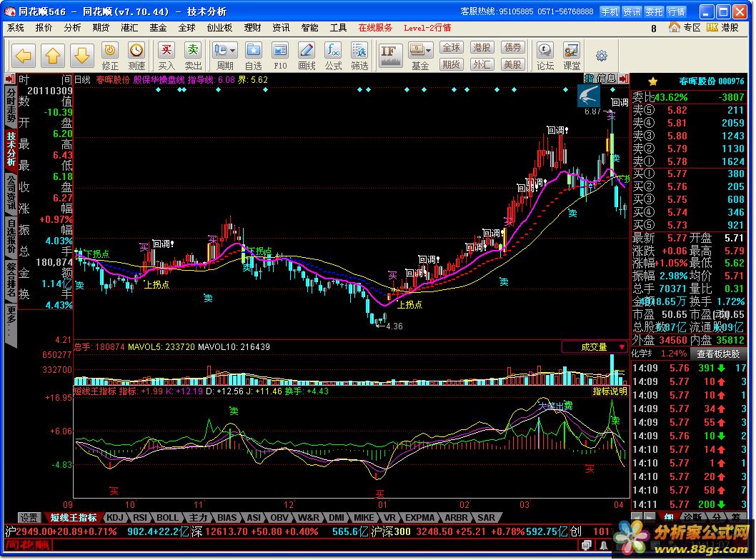Click the 卖出 sell icon
Image resolution: width=756 pixels, height=560 pixels.
(193, 56)
